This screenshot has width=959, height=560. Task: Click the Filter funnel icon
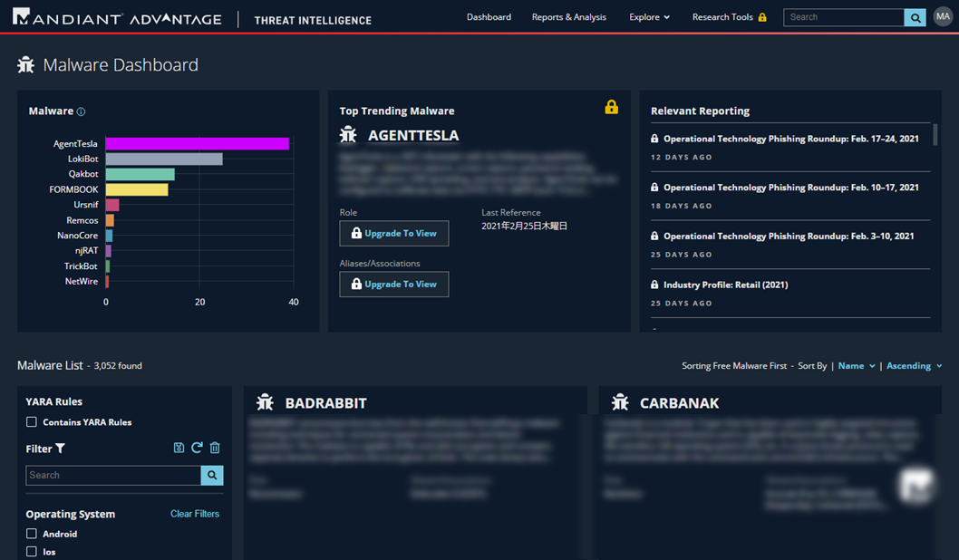[x=60, y=449]
